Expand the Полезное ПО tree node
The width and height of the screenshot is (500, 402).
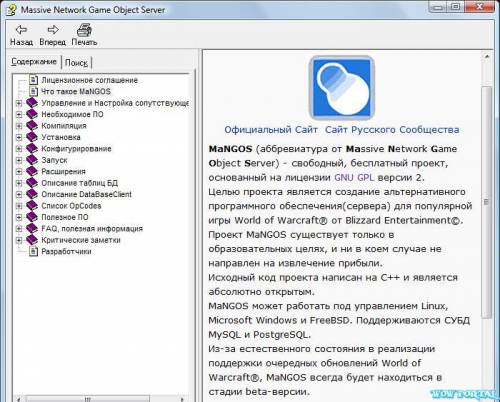tap(19, 217)
